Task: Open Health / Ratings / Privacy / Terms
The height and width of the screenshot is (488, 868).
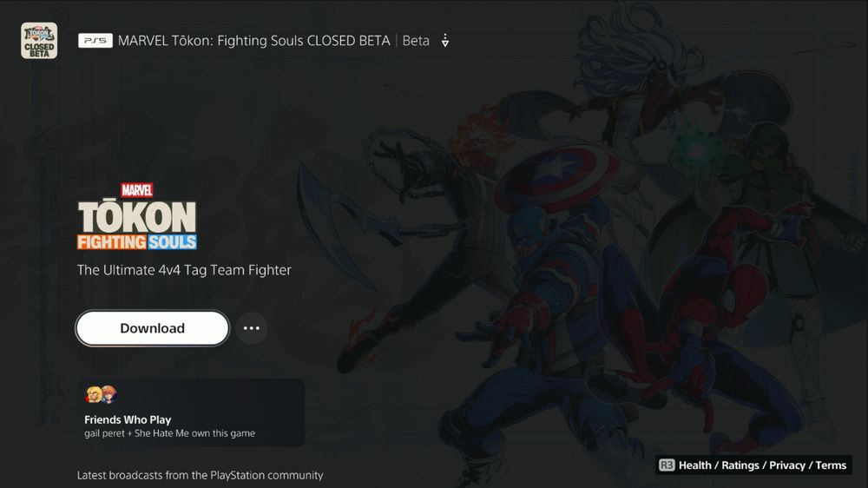Action: (762, 465)
